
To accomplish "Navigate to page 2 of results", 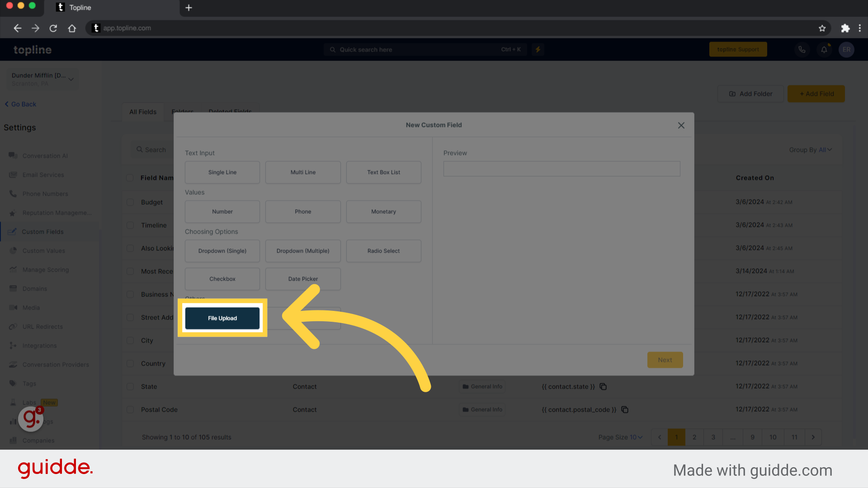I will tap(694, 437).
